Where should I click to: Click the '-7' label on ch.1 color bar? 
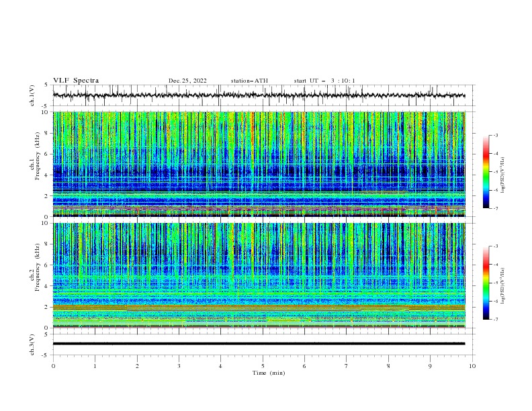tap(496, 208)
